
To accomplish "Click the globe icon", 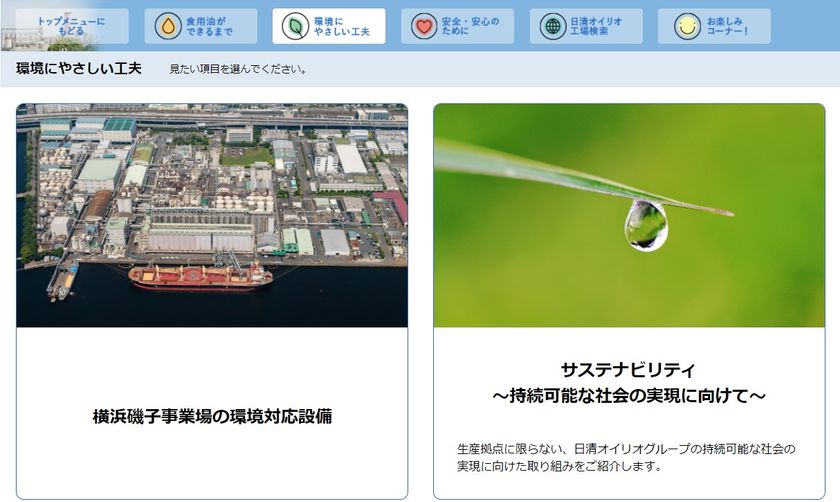I will [x=552, y=26].
